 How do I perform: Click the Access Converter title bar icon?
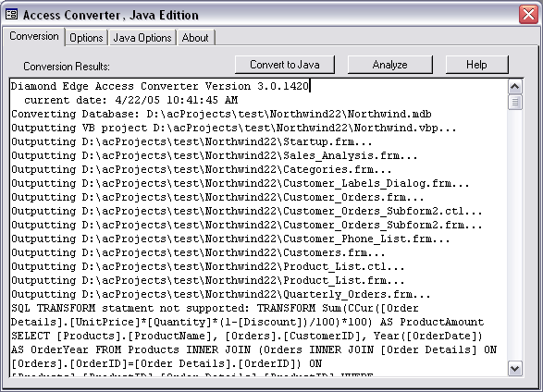pyautogui.click(x=11, y=15)
